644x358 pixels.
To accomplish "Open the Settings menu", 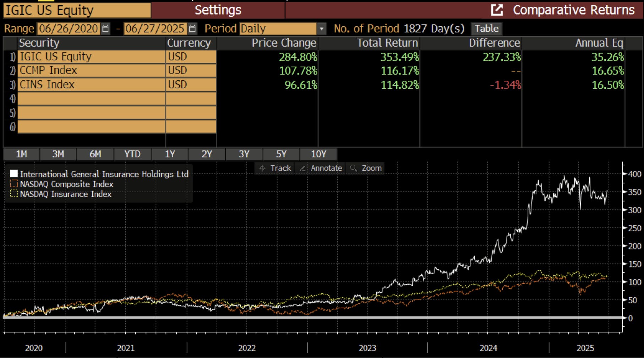I will point(218,10).
